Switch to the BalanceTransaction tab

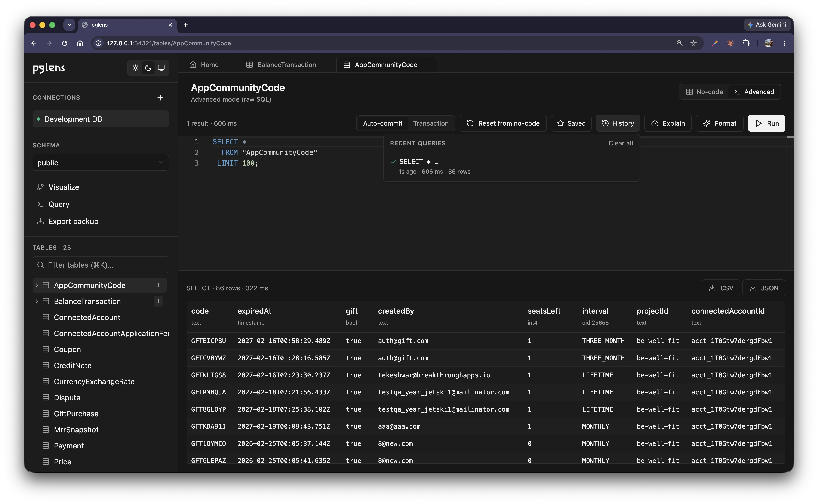281,65
